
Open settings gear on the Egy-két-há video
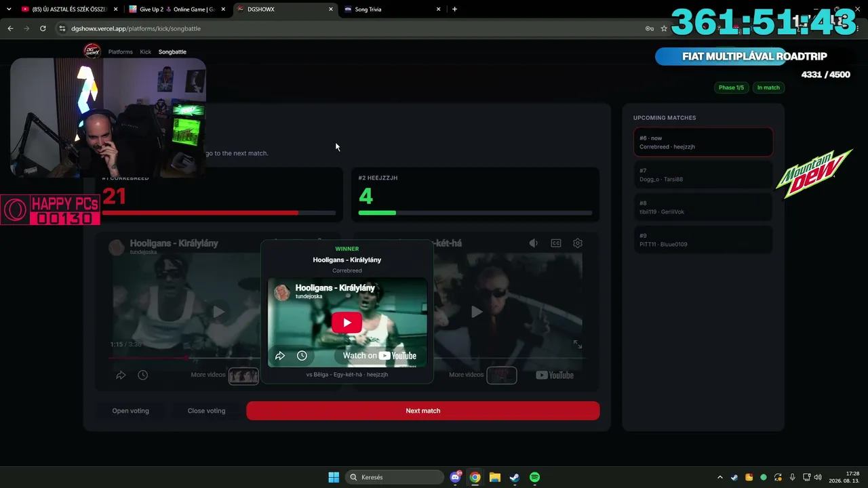click(x=578, y=243)
